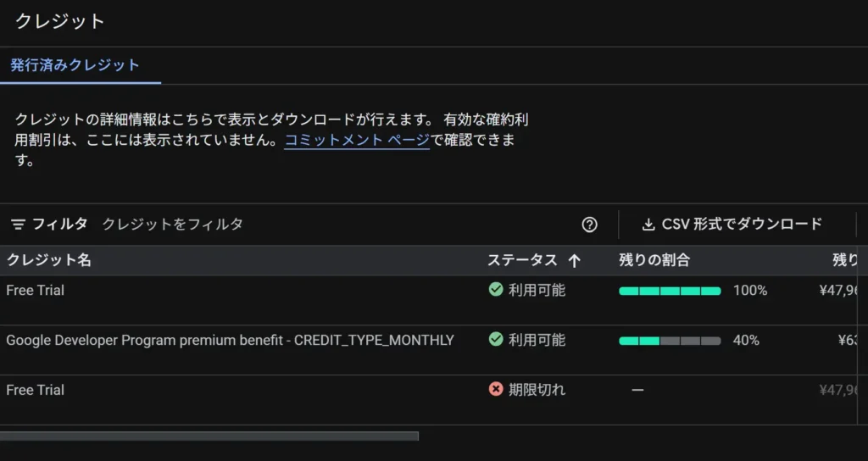Click the ステータス ascending sort arrow
The height and width of the screenshot is (461, 868).
click(x=575, y=261)
